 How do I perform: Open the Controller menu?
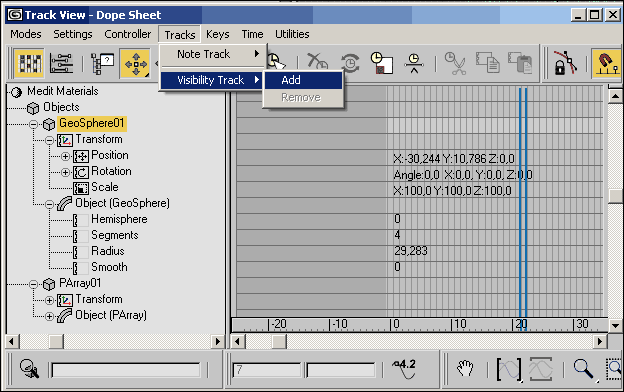[x=128, y=34]
